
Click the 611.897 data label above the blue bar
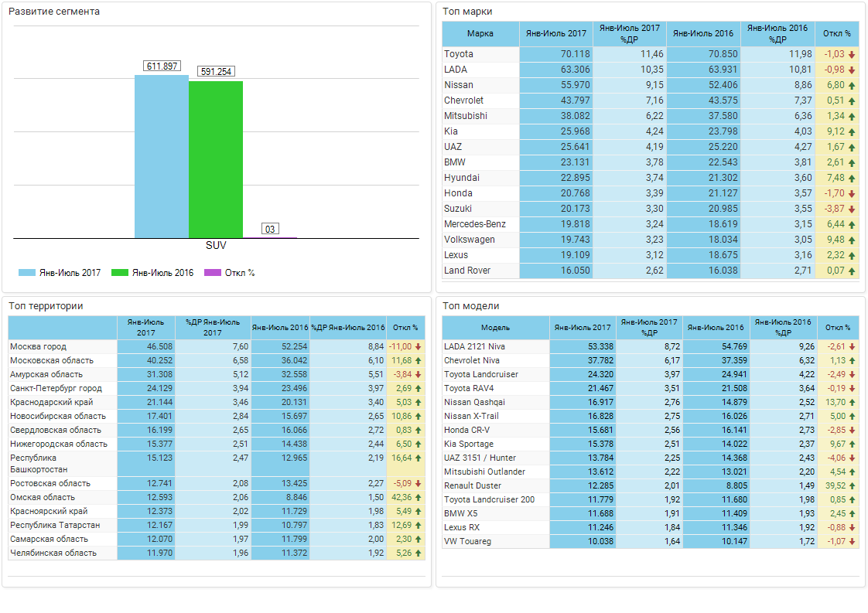pyautogui.click(x=162, y=66)
